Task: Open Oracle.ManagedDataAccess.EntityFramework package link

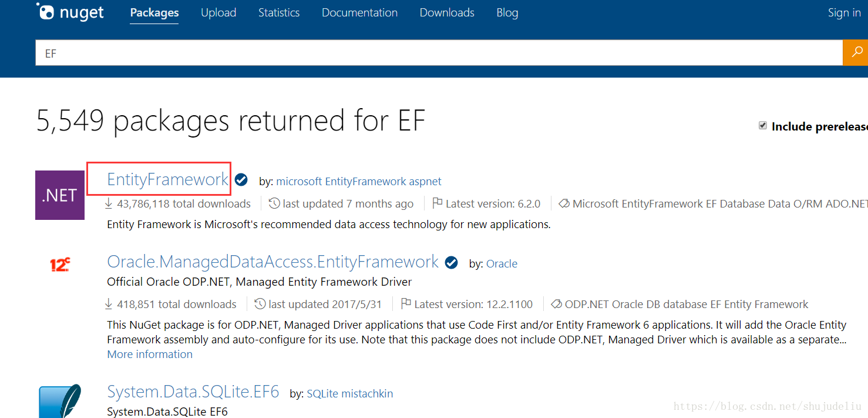Action: click(272, 262)
